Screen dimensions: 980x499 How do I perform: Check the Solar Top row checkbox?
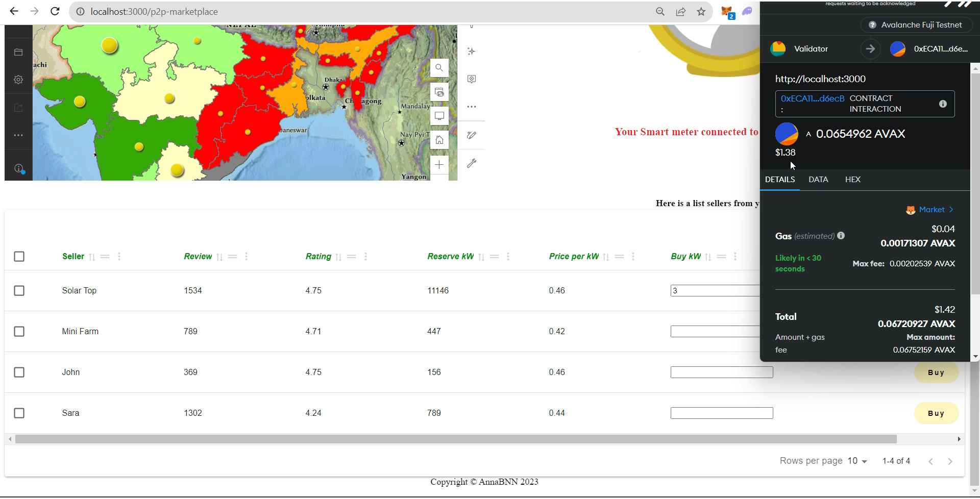point(19,291)
